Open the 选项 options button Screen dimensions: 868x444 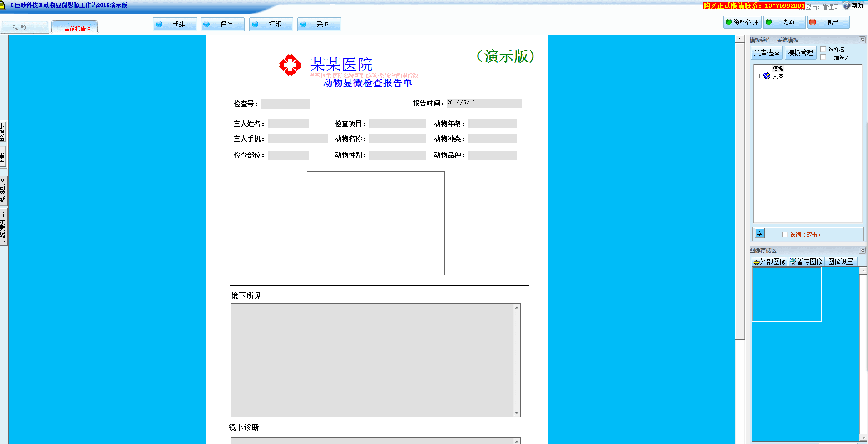tap(784, 22)
